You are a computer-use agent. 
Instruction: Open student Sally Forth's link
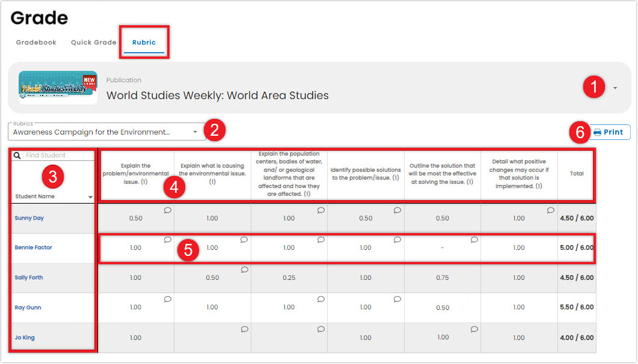[29, 278]
